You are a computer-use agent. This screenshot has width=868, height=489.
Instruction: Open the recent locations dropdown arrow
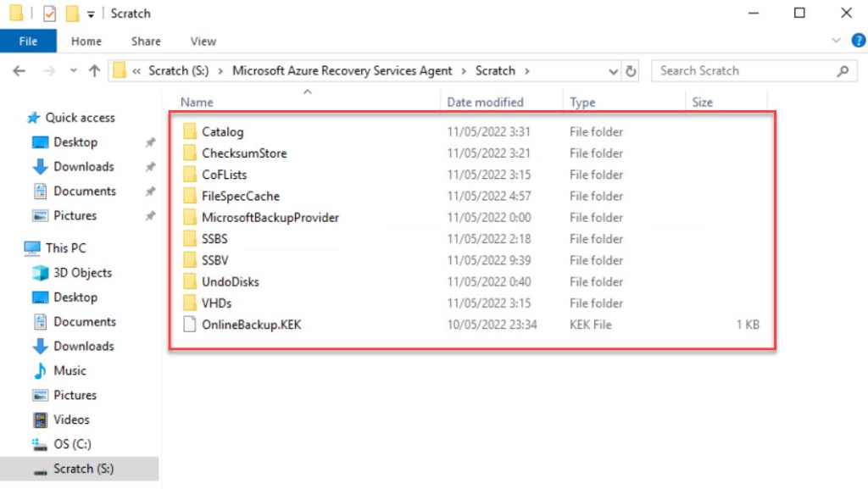coord(73,71)
